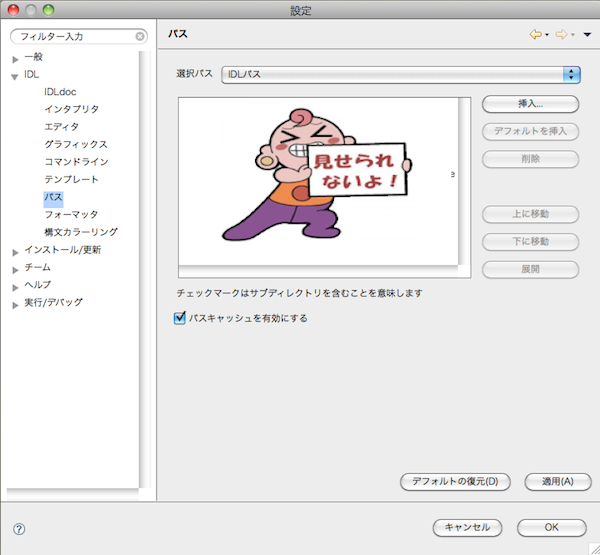Open the back history dropdown arrow
Screen dimensions: 600x555
547,35
